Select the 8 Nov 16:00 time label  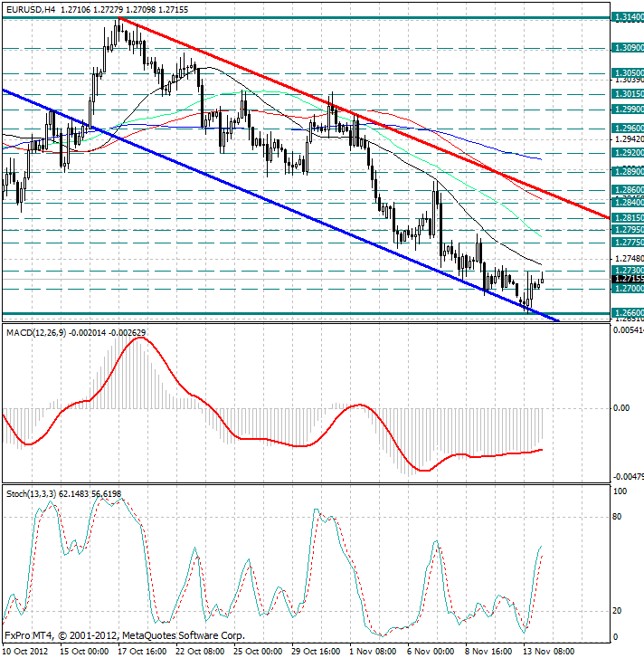[488, 652]
